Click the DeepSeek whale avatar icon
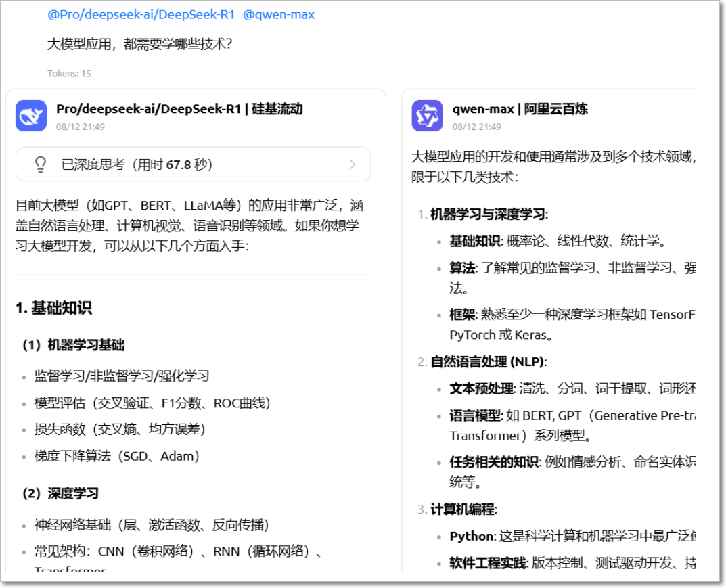Image resolution: width=726 pixels, height=588 pixels. tap(31, 116)
